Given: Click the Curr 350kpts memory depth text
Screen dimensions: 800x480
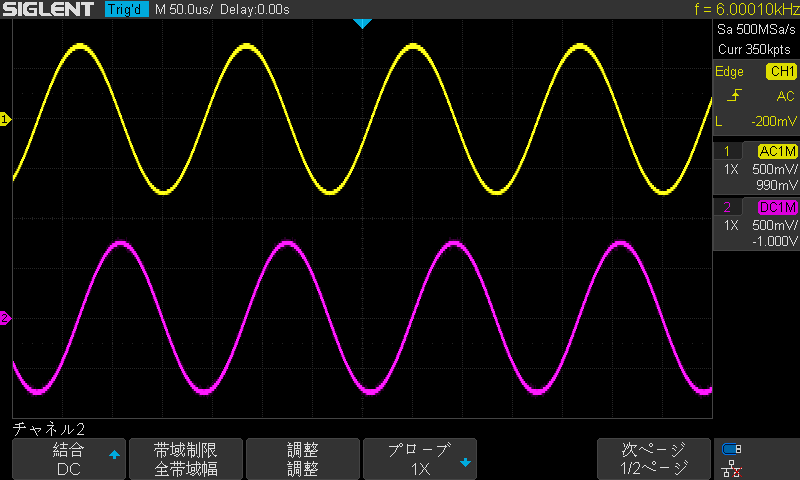Looking at the screenshot, I should point(754,49).
